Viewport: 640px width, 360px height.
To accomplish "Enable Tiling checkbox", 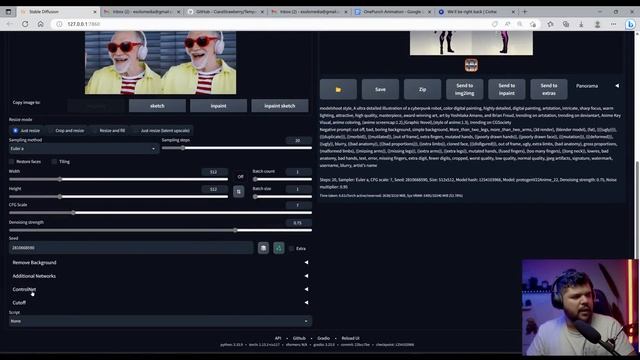I will tap(54, 162).
